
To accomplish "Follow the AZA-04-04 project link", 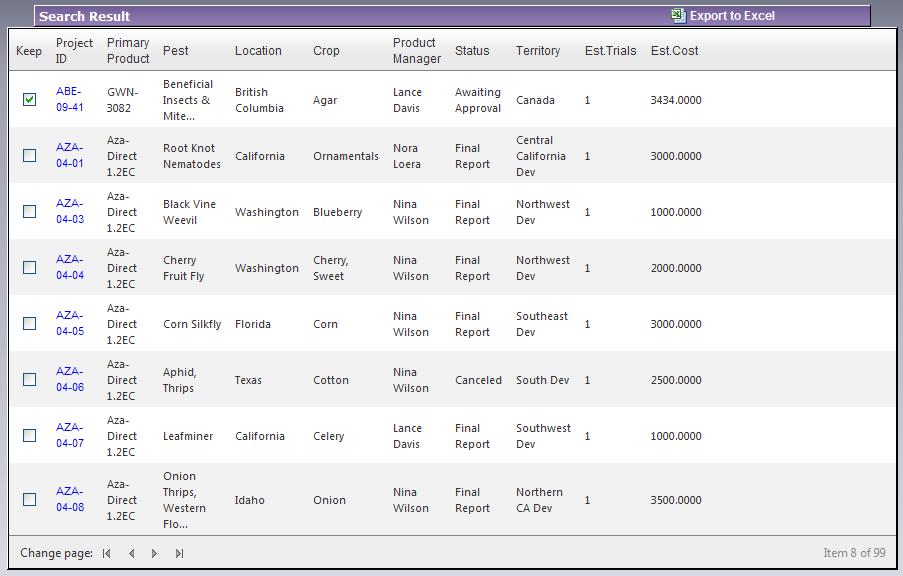I will coord(70,267).
